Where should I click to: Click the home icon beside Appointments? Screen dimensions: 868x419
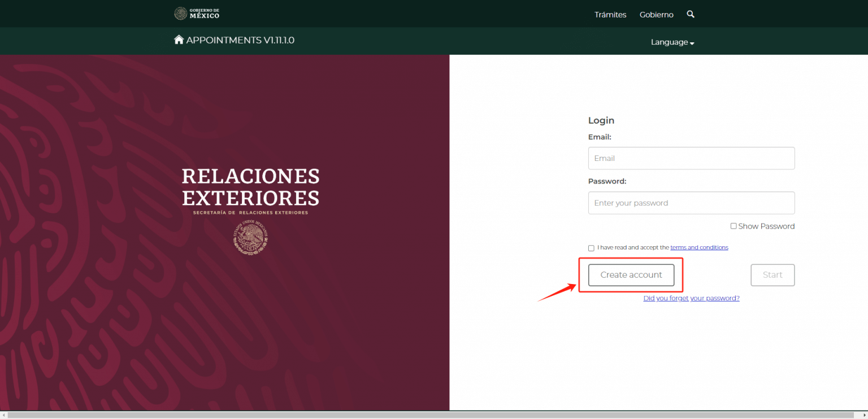click(x=179, y=40)
